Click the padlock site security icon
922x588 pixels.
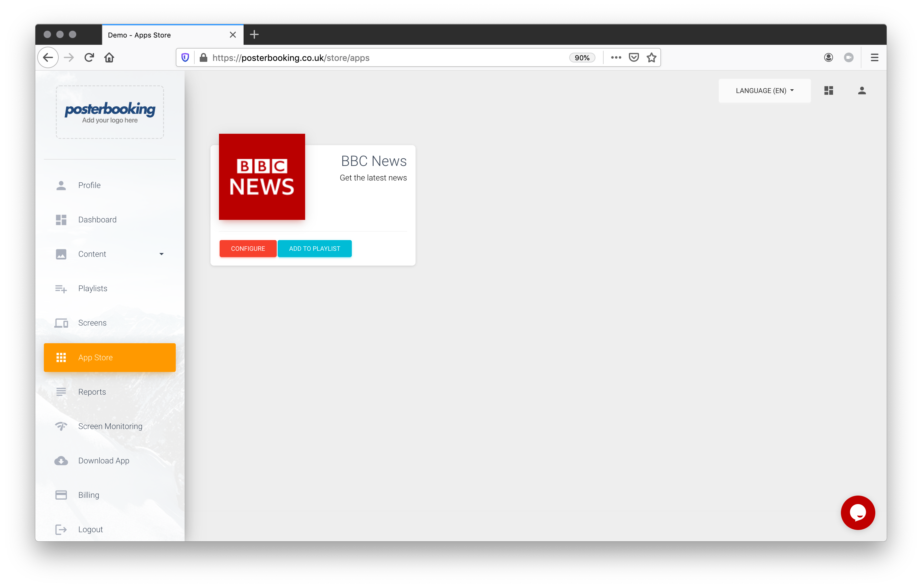(x=203, y=58)
